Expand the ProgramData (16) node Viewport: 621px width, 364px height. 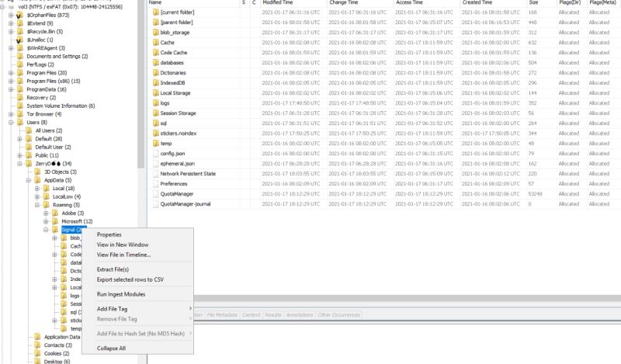[11, 89]
